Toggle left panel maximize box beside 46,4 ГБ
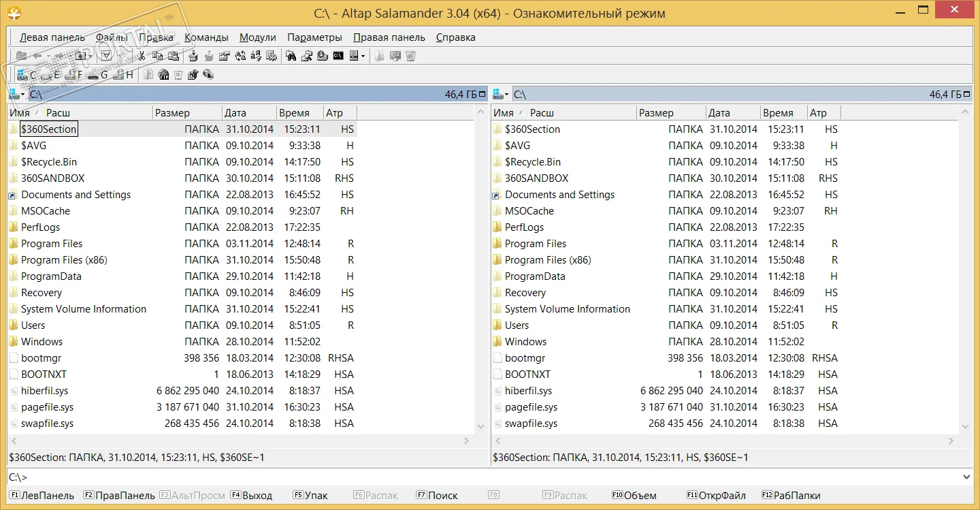Viewport: 980px width, 510px height. [483, 95]
